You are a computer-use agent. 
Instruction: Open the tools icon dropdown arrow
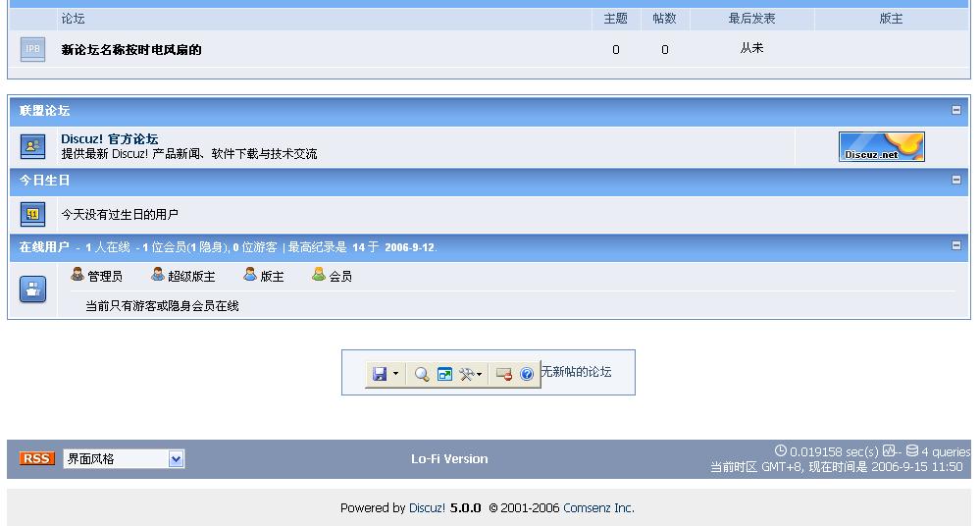click(480, 374)
